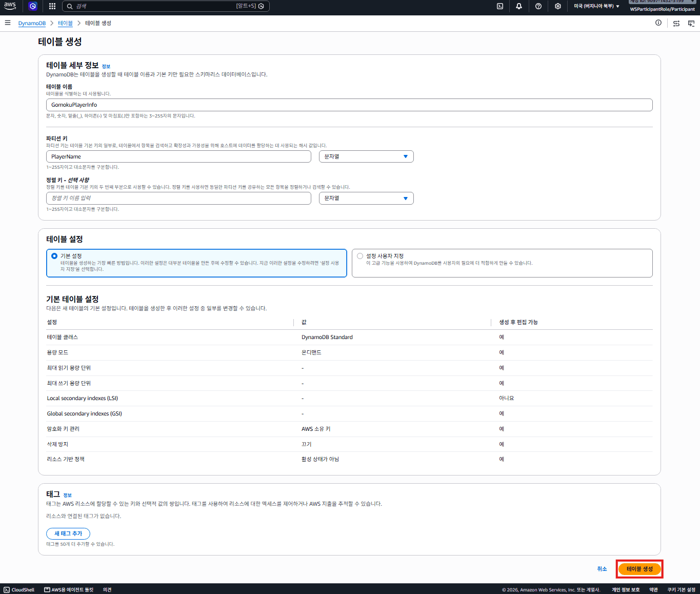The width and height of the screenshot is (700, 594).
Task: Open the 쿠키 기본 설정 cookie preferences link
Action: click(681, 590)
